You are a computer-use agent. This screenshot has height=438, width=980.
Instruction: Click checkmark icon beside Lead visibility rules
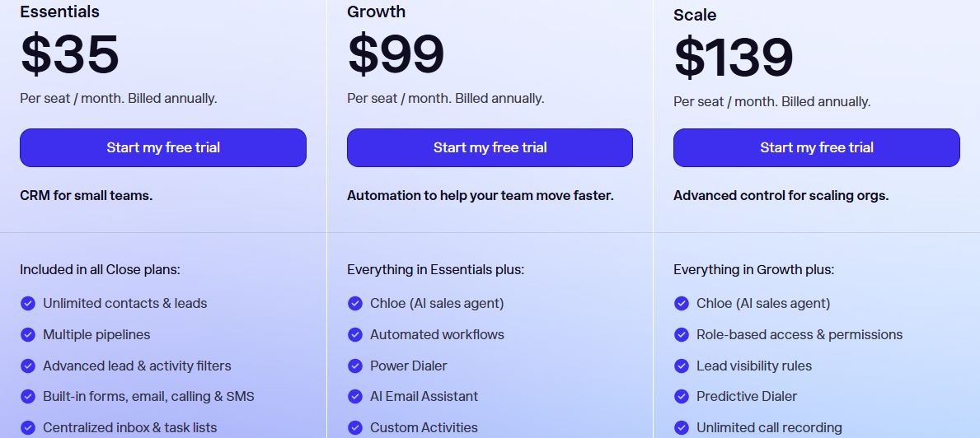click(682, 366)
